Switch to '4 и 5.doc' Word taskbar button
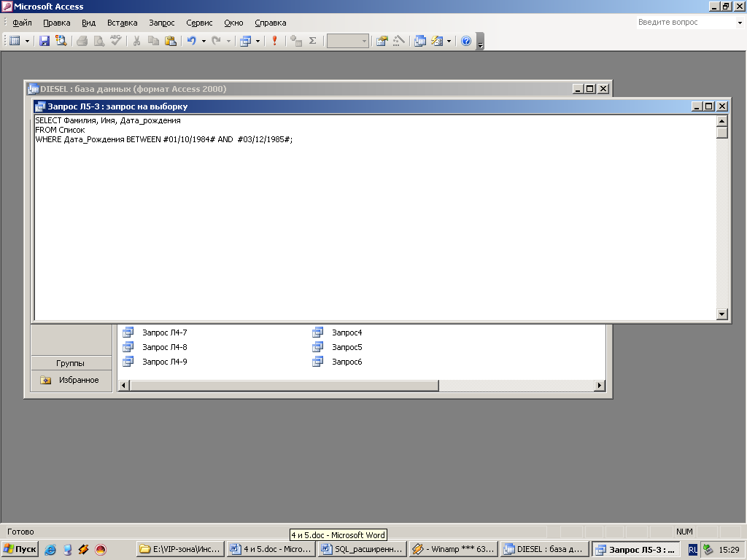This screenshot has width=747, height=560. 271,549
